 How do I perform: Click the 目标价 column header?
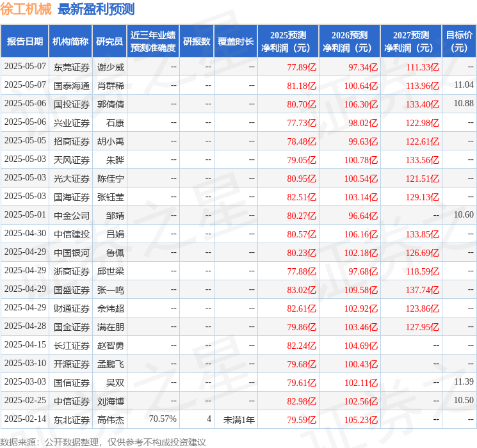click(x=459, y=42)
